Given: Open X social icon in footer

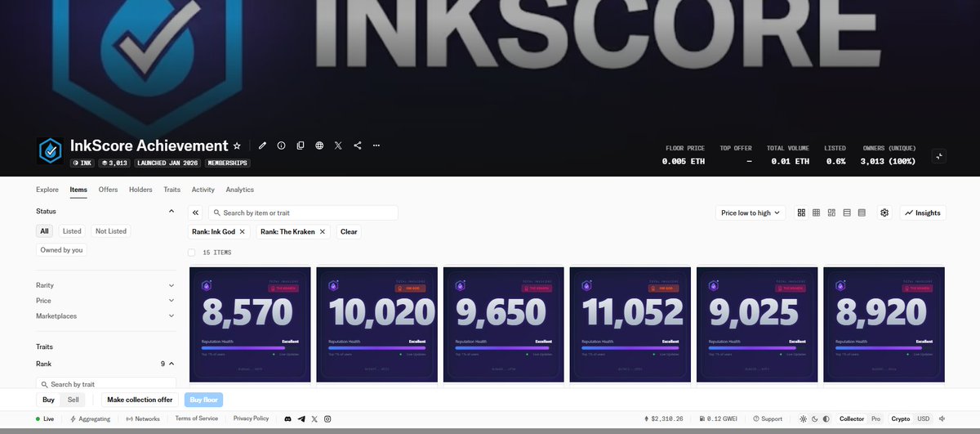Looking at the screenshot, I should 314,418.
